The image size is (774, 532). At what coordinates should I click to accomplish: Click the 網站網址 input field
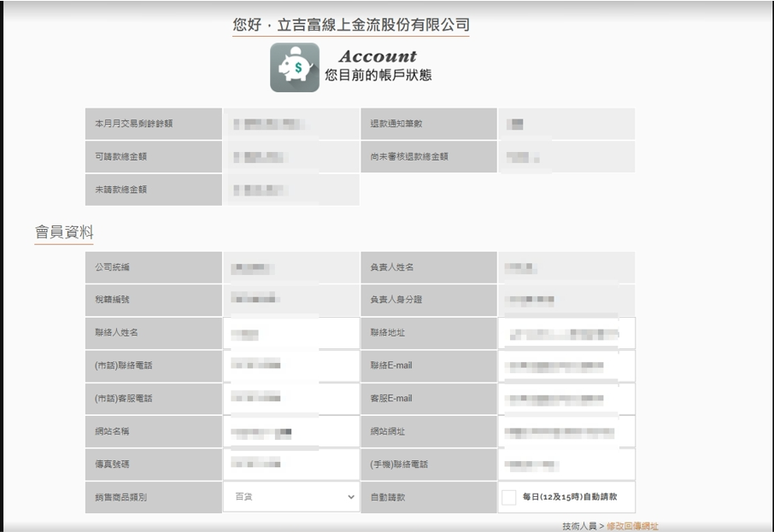566,432
